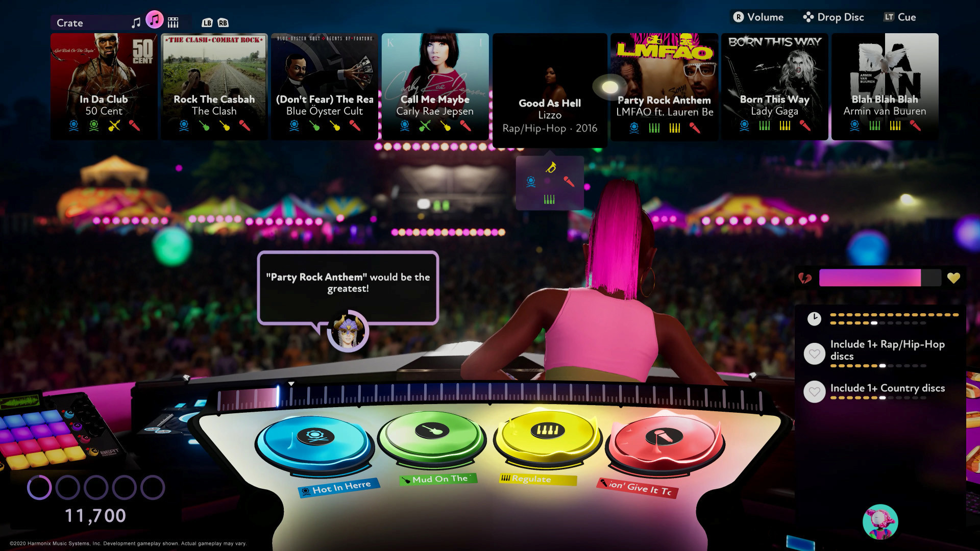This screenshot has width=980, height=551.
Task: Click the vinyl/disc drop icon top bar
Action: point(807,17)
